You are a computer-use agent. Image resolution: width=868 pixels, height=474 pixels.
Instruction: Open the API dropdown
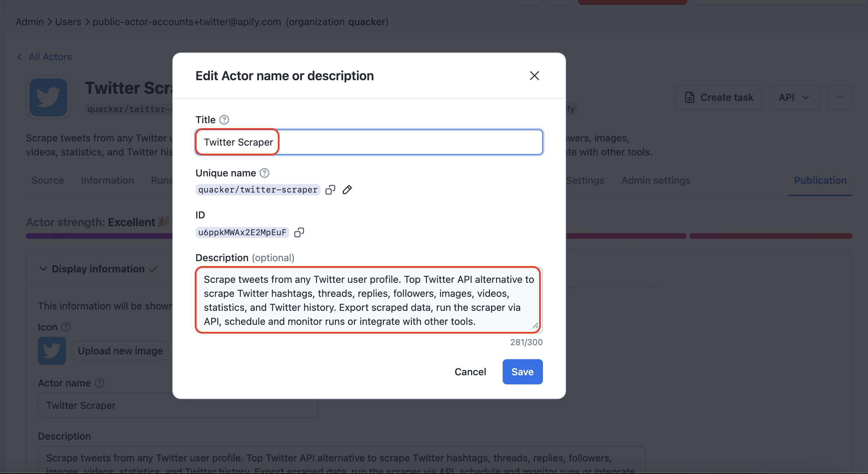(794, 97)
